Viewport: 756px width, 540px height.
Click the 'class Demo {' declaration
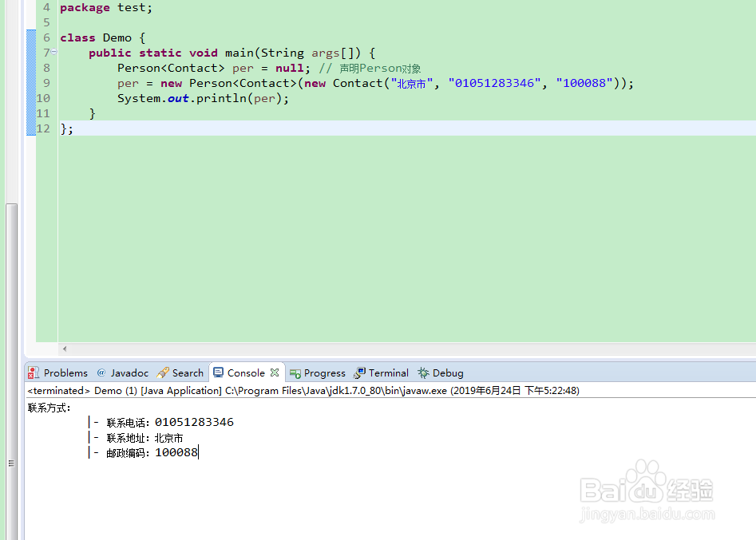(x=103, y=37)
